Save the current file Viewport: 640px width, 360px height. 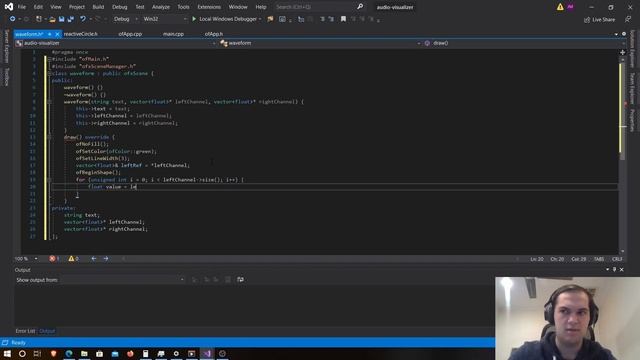(61, 19)
